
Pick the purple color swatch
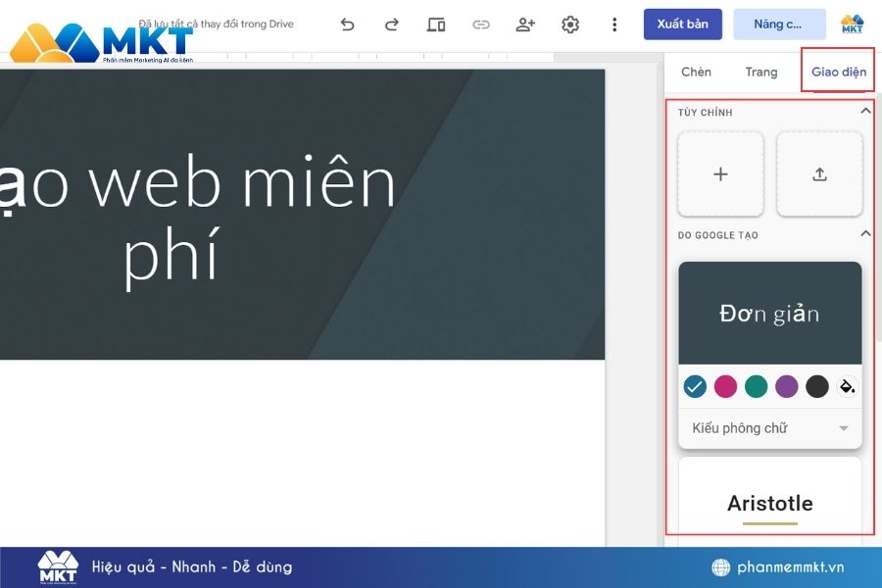pos(786,386)
